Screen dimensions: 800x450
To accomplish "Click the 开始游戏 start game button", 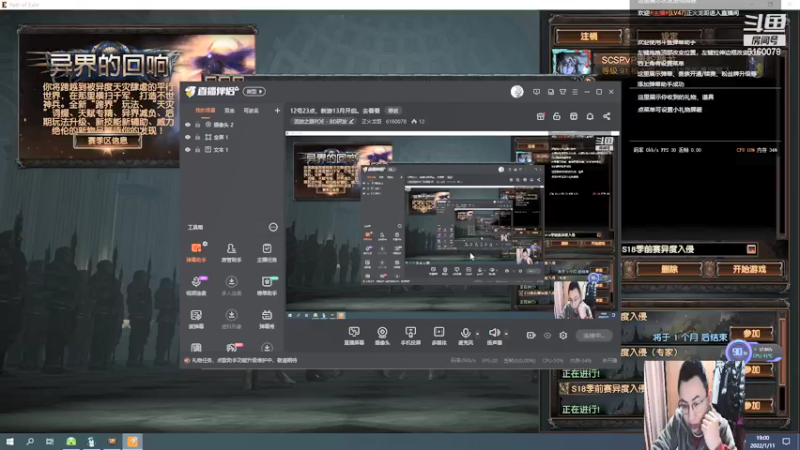I will [749, 269].
